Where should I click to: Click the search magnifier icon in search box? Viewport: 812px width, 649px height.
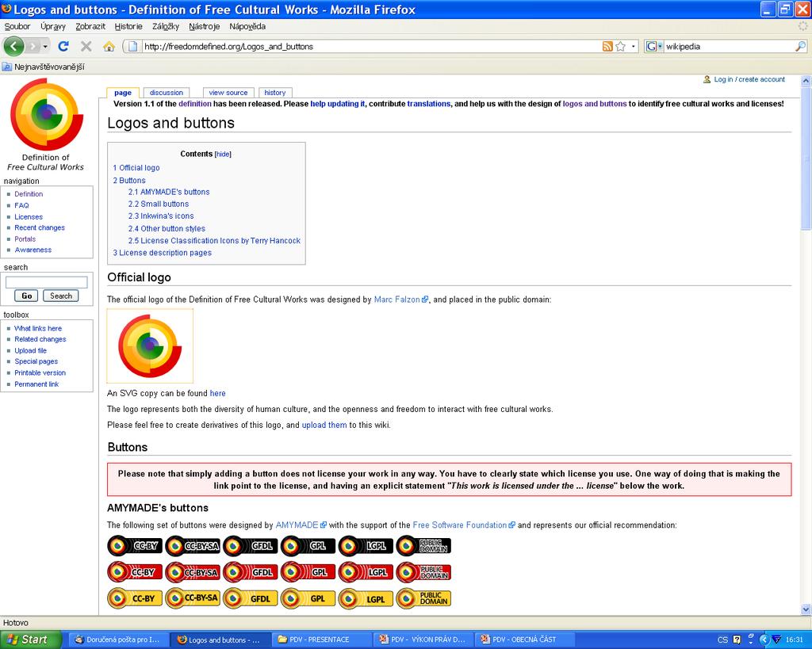pos(800,47)
